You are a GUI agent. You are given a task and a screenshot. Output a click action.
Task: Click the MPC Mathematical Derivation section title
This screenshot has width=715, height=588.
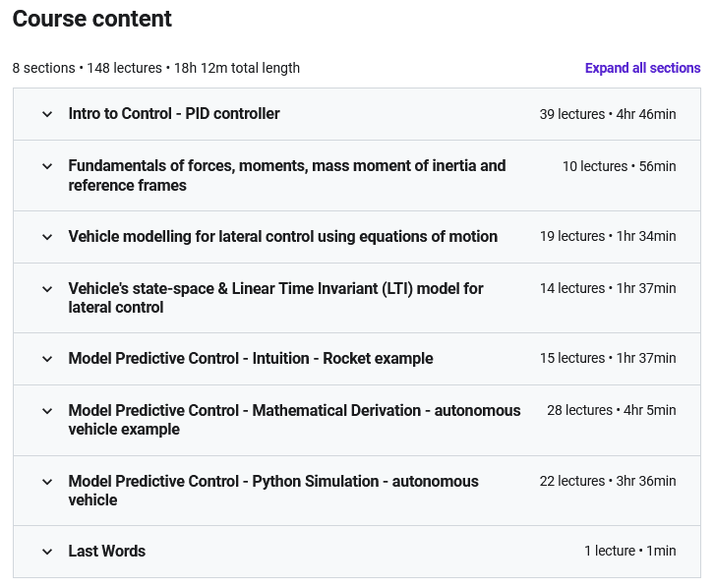click(294, 420)
